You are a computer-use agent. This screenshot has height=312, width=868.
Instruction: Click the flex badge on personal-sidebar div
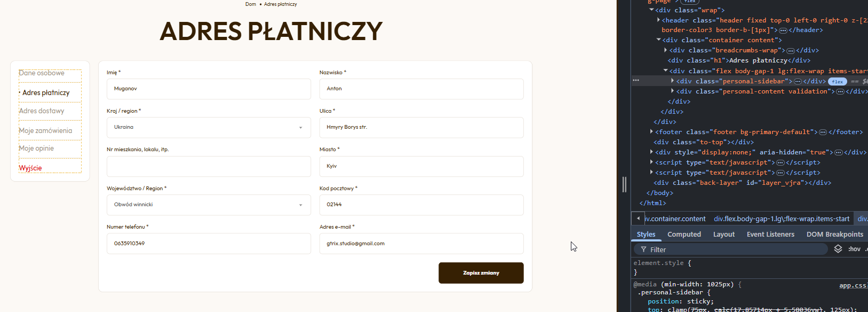coord(837,82)
